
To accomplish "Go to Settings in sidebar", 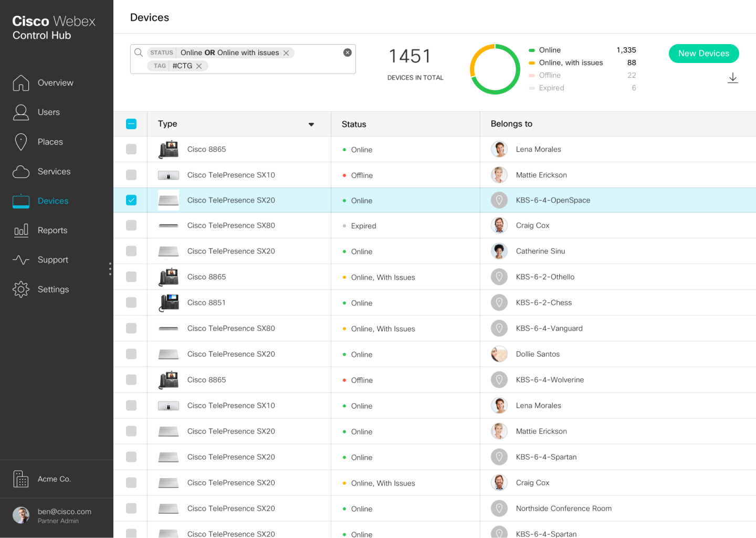I will point(54,289).
